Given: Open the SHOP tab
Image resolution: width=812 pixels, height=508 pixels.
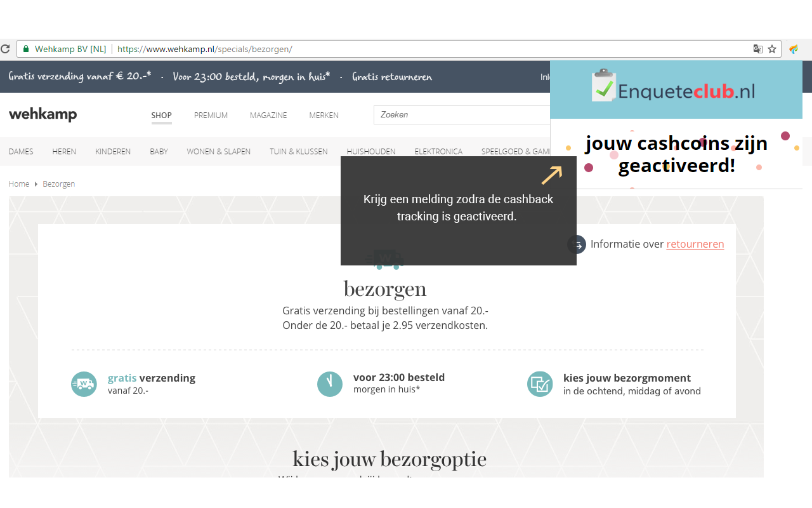Looking at the screenshot, I should click(161, 116).
